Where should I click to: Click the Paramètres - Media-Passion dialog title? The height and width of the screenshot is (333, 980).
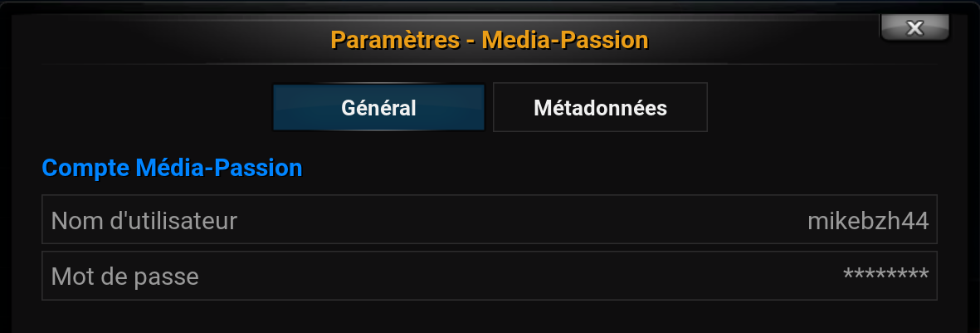[489, 39]
